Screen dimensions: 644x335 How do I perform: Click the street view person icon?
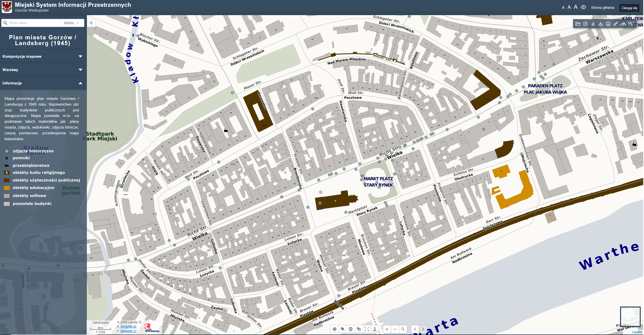375,329
